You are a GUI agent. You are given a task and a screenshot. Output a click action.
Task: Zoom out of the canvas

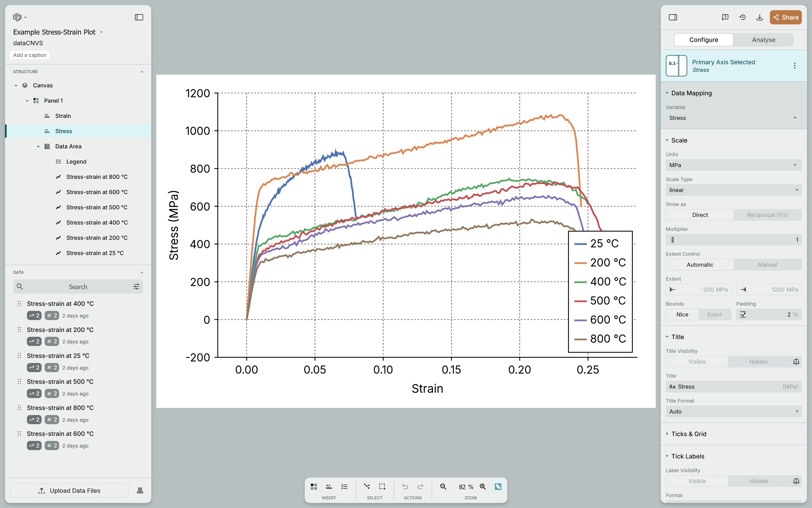pyautogui.click(x=443, y=486)
